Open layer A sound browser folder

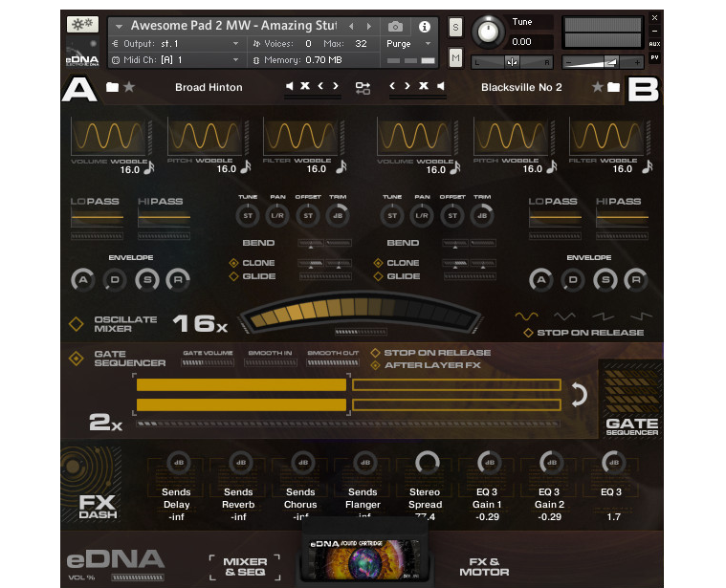113,87
